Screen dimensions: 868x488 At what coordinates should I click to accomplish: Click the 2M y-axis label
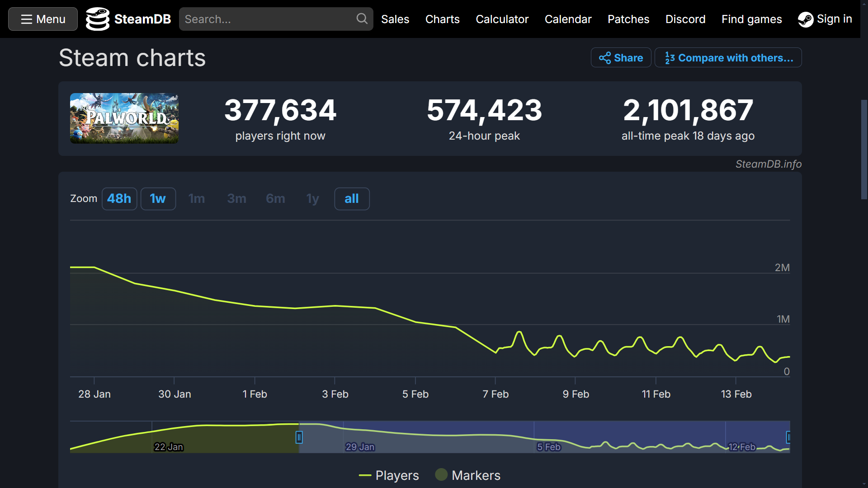tap(782, 267)
